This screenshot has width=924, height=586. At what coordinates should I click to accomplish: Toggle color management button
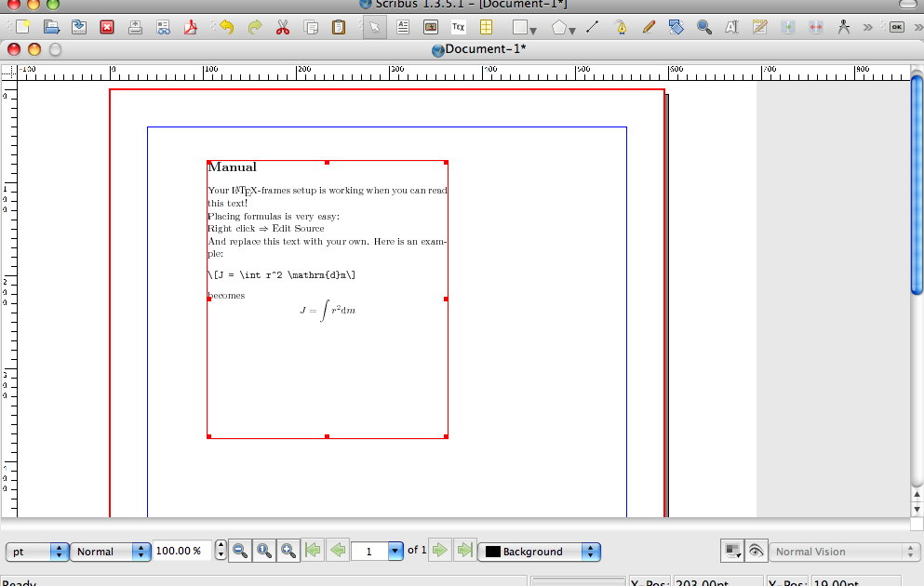pos(732,552)
